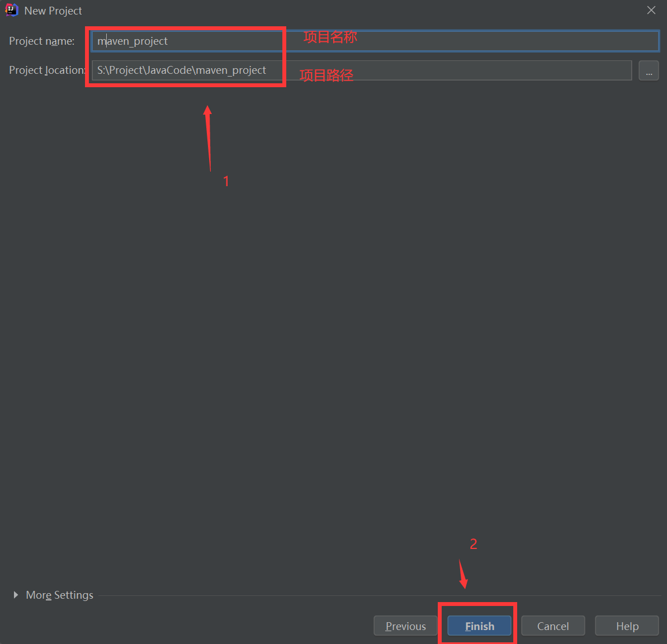Open the Help button
Image resolution: width=667 pixels, height=644 pixels.
(627, 626)
